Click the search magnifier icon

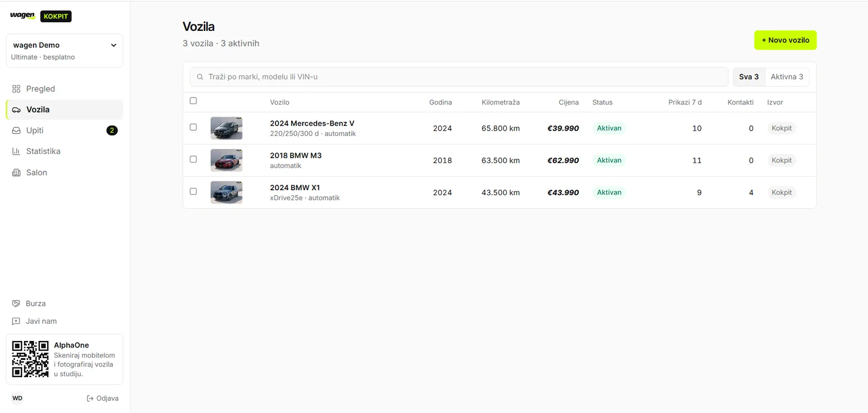(200, 77)
